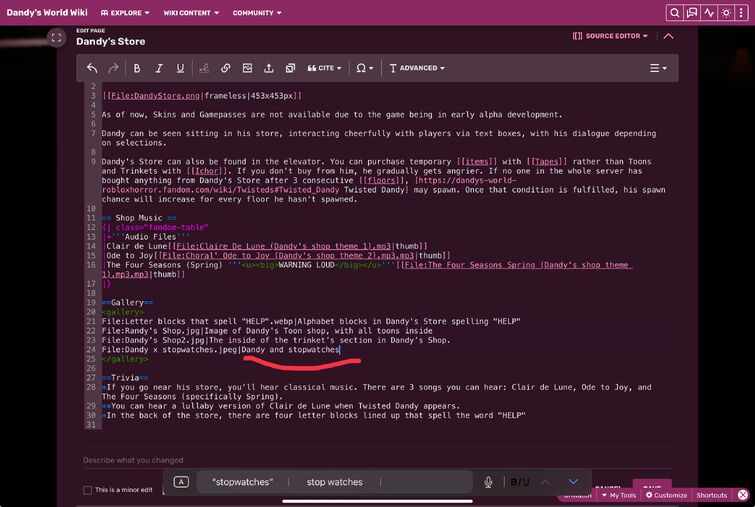Click the upload file toolbar icon

click(x=269, y=68)
